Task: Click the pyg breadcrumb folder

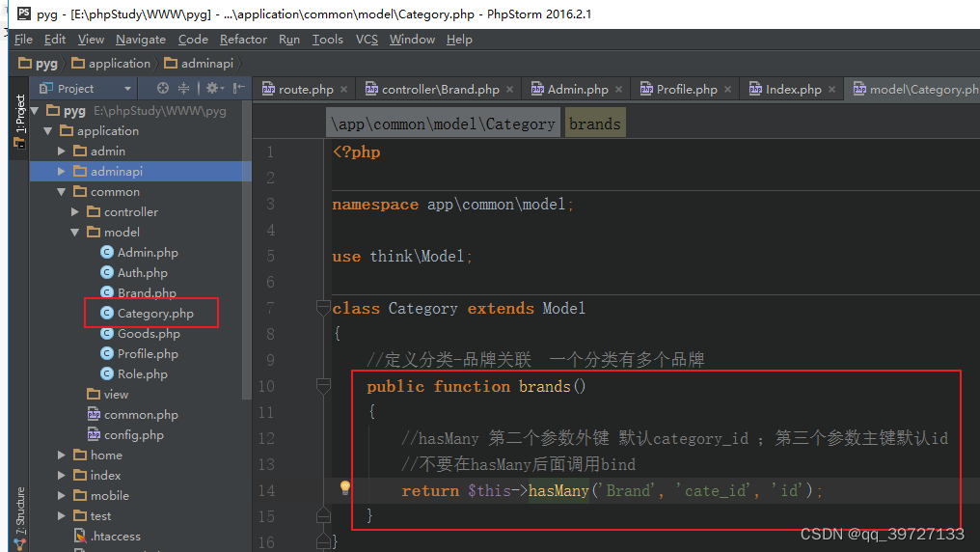Action: pyautogui.click(x=39, y=63)
